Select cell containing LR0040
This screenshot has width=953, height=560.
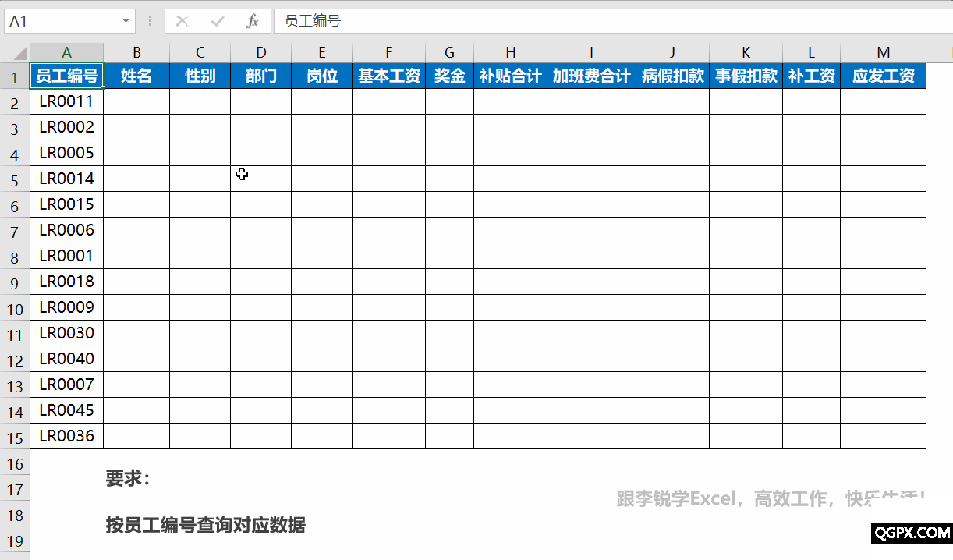tap(66, 359)
